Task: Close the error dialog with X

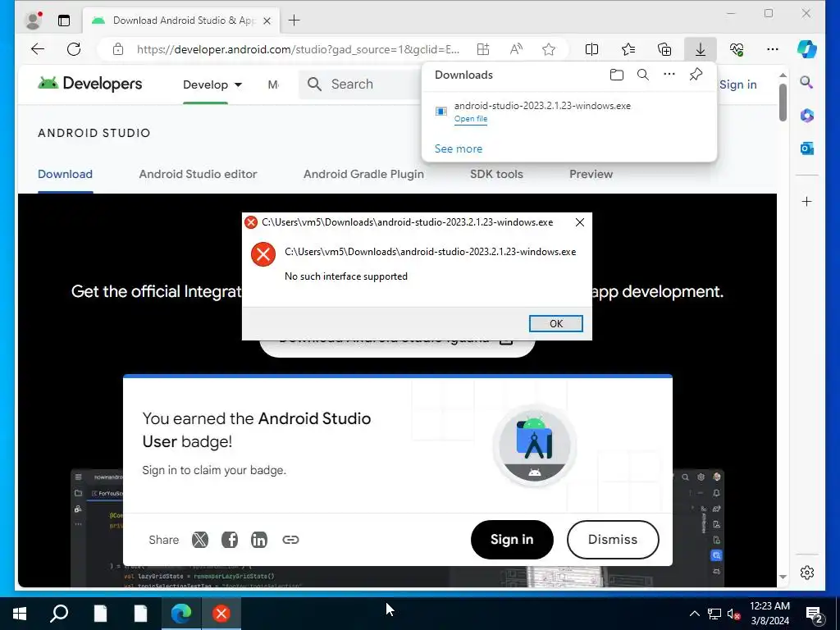Action: [580, 222]
